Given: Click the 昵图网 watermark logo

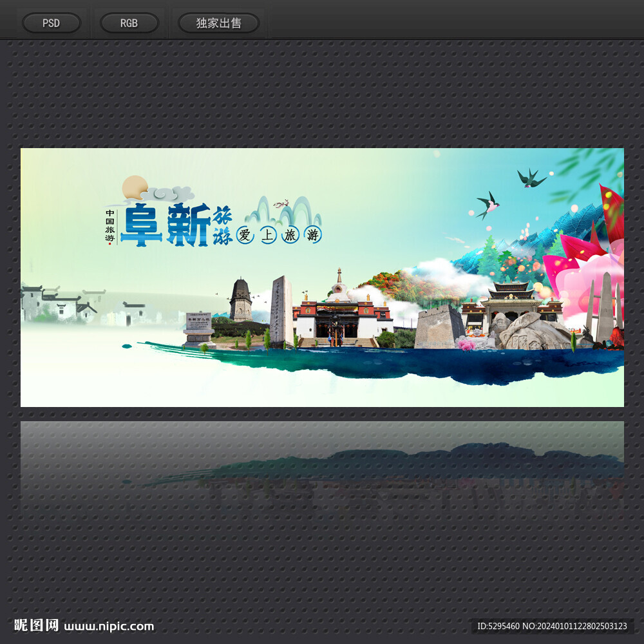Looking at the screenshot, I should tap(37, 625).
